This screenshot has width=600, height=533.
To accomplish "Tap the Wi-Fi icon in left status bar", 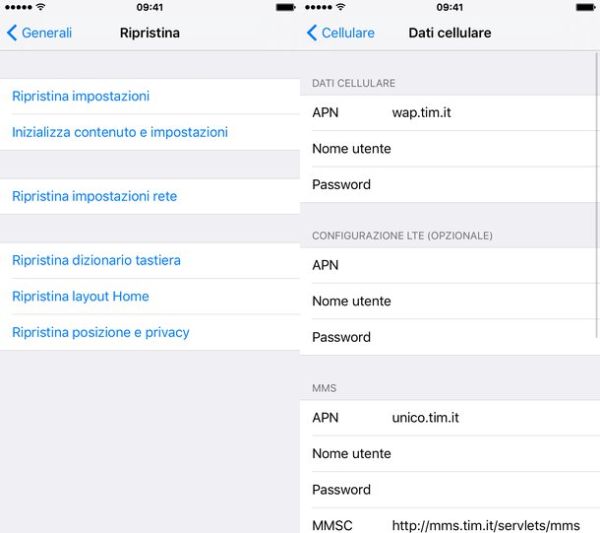I will point(41,7).
